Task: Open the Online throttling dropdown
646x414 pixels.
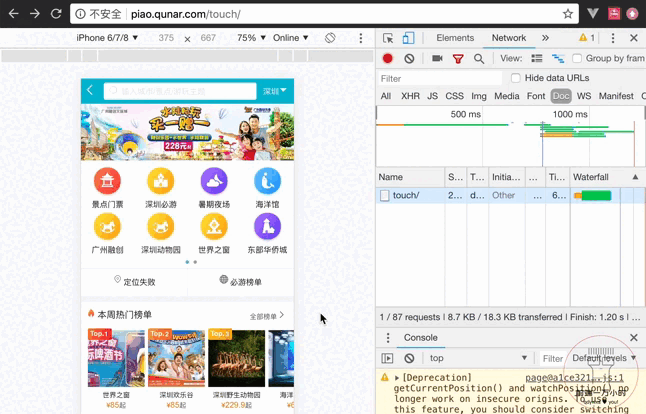Action: (x=290, y=38)
